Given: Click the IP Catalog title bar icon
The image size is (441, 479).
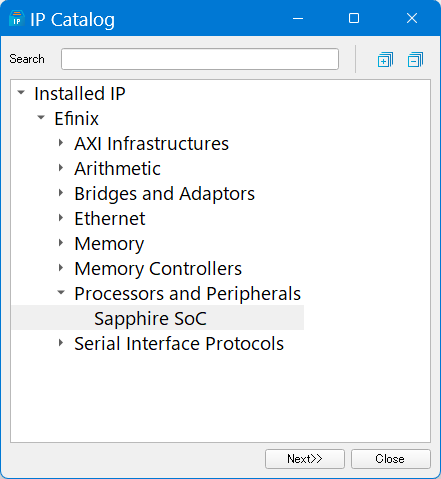Looking at the screenshot, I should pyautogui.click(x=16, y=19).
